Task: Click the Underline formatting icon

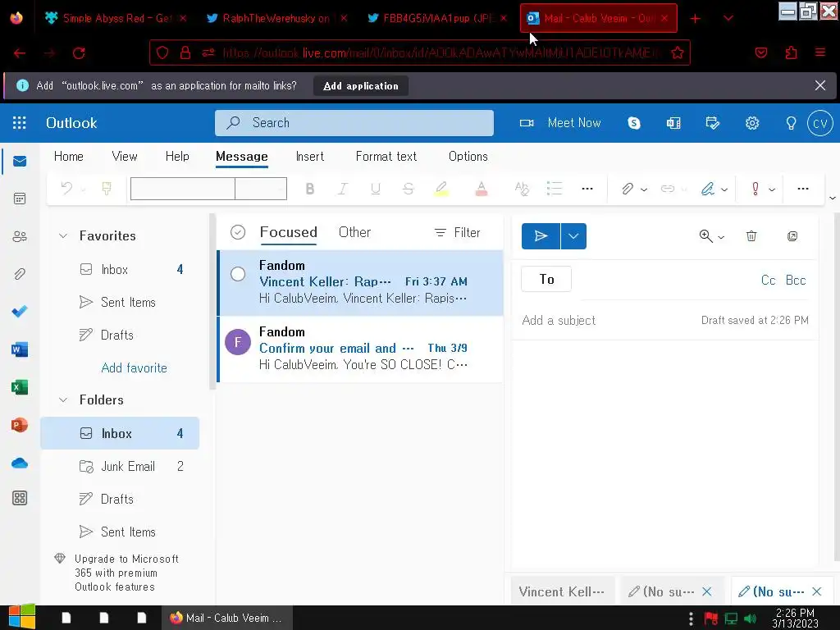Action: [x=376, y=189]
